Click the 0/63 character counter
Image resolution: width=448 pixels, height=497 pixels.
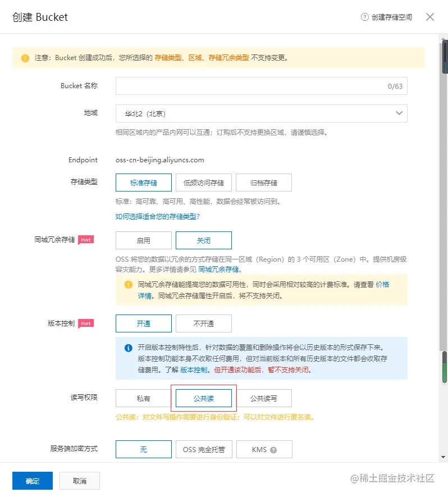point(395,86)
